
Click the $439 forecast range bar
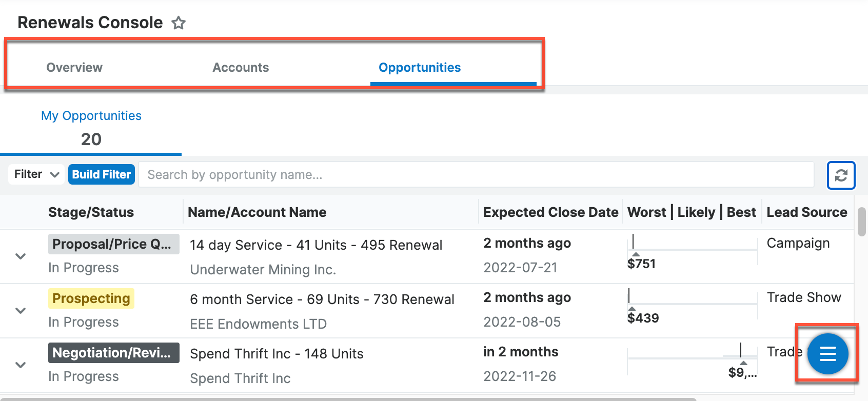pos(693,304)
